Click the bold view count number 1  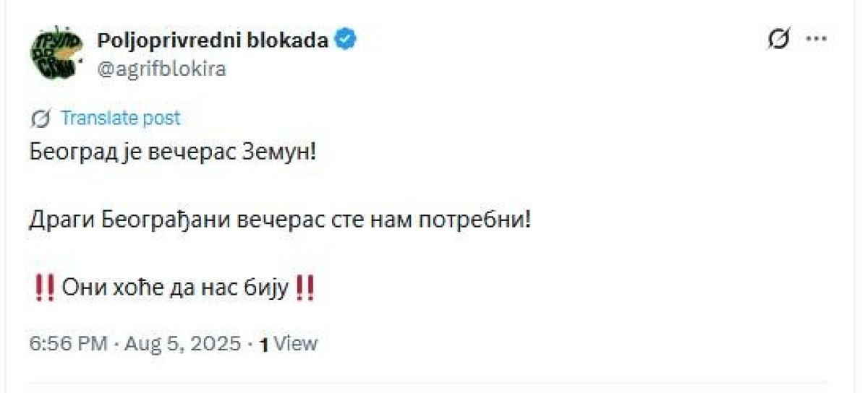(265, 345)
